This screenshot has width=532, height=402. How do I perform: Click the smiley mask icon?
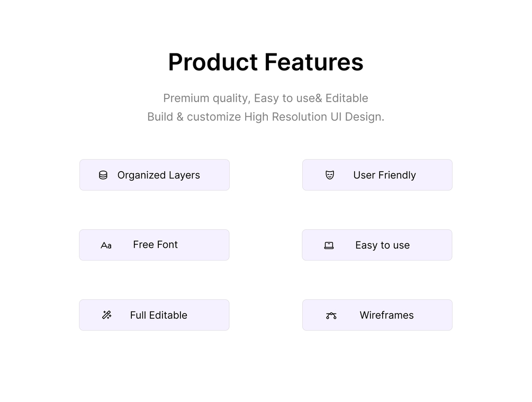coord(330,175)
